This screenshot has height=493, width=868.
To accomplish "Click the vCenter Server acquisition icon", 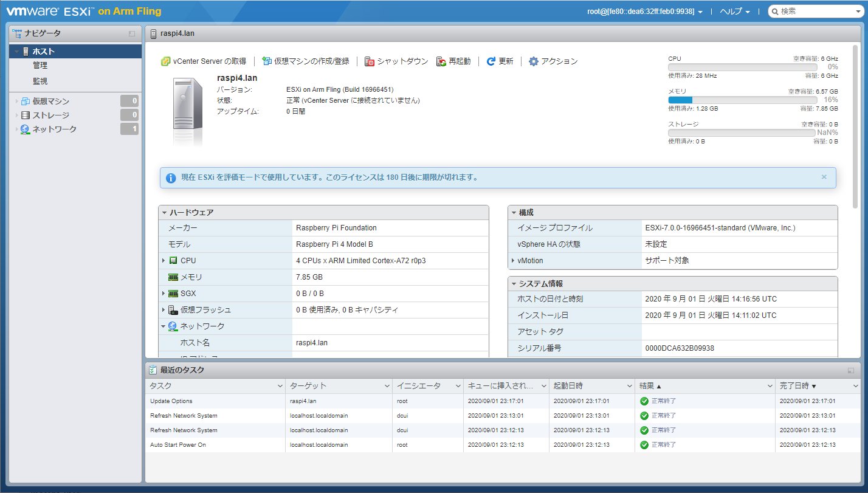I will pos(165,61).
